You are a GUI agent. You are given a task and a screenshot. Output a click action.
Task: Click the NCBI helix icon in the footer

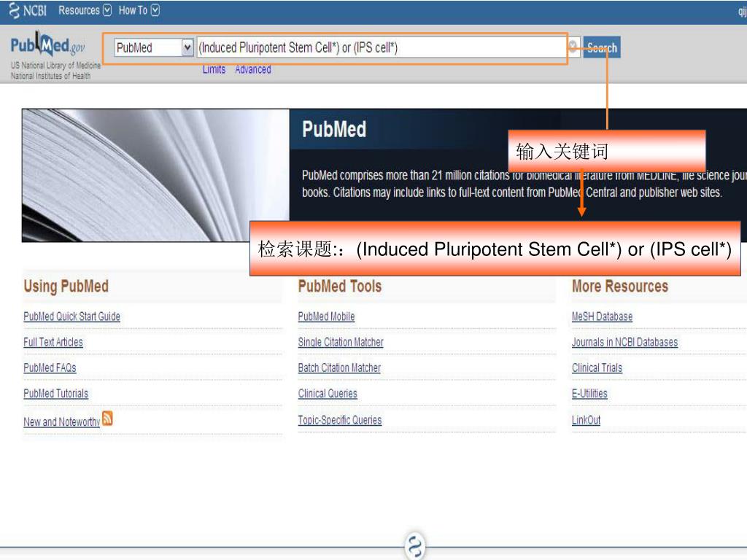[x=415, y=545]
